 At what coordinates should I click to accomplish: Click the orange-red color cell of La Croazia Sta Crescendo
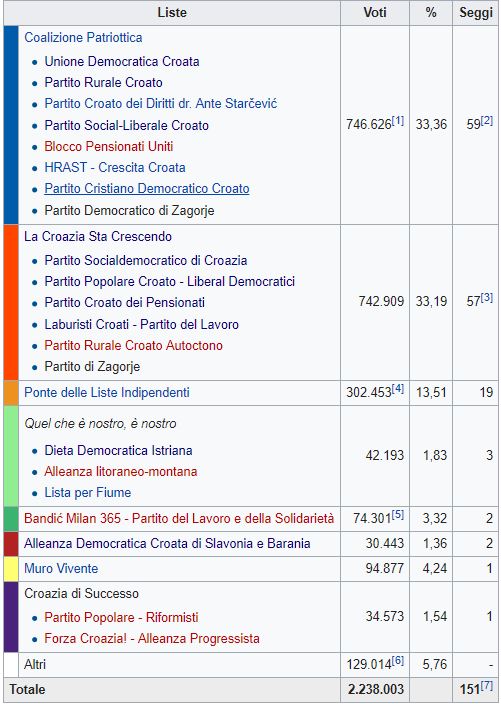click(x=11, y=303)
